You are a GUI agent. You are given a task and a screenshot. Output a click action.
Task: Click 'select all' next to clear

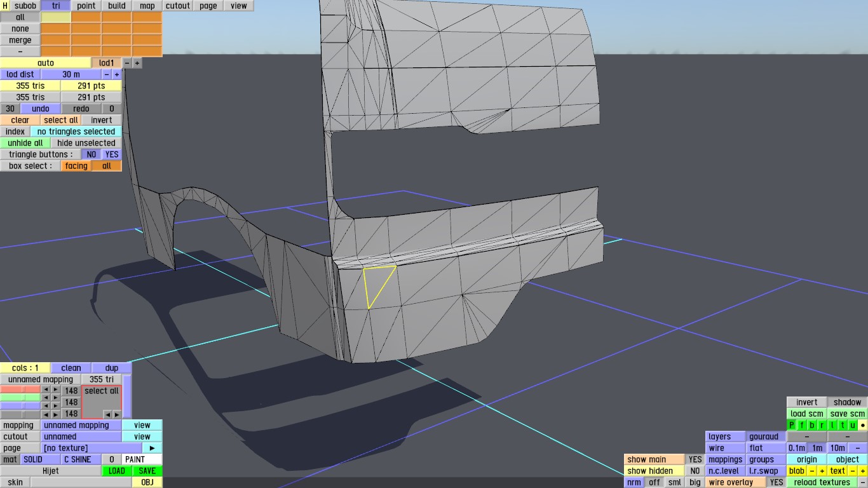coord(61,120)
